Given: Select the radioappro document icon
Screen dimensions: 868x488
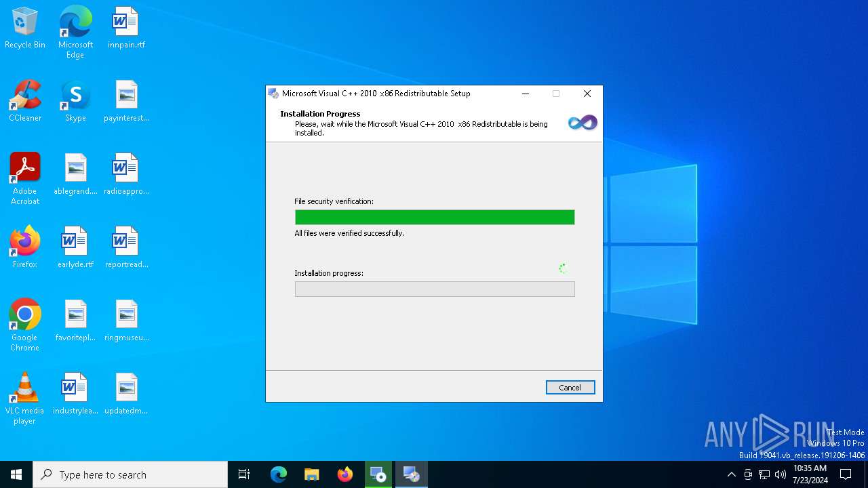Looking at the screenshot, I should tap(126, 175).
